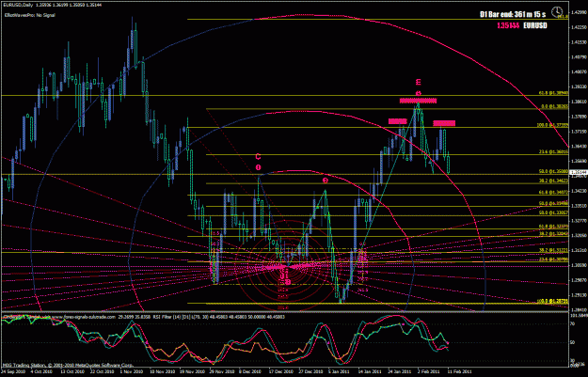Select the '10 Nov 2010' date label

pos(161,371)
